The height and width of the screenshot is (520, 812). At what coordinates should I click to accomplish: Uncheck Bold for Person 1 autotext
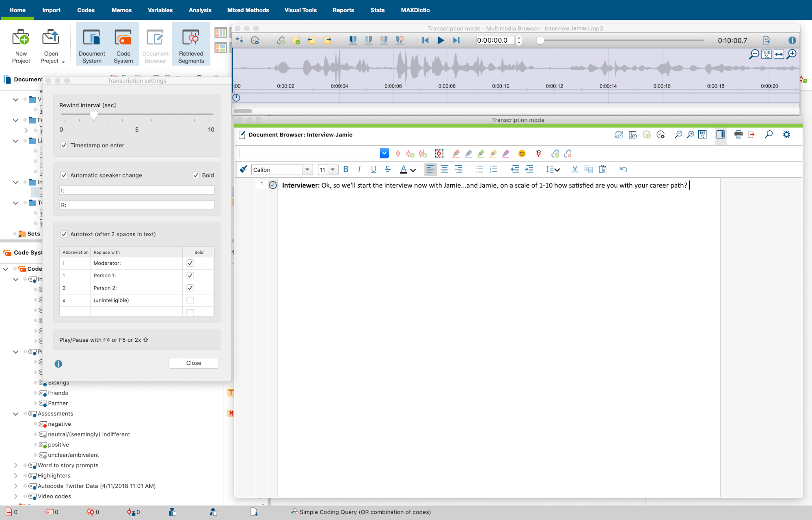(190, 276)
